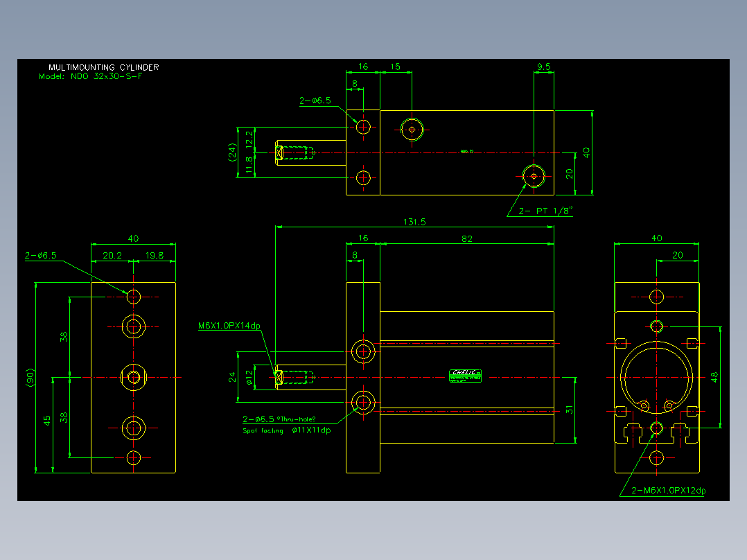Select the upper 38 dimension in left view
This screenshot has width=747, height=560.
64,337
